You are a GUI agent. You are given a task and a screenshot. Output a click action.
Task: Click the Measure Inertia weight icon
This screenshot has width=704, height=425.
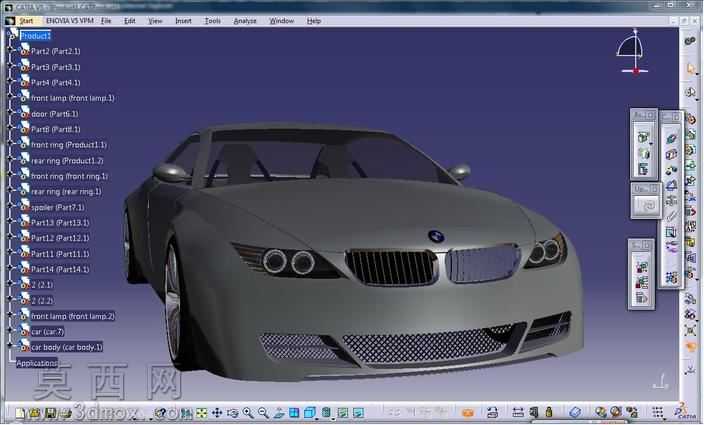coord(549,412)
